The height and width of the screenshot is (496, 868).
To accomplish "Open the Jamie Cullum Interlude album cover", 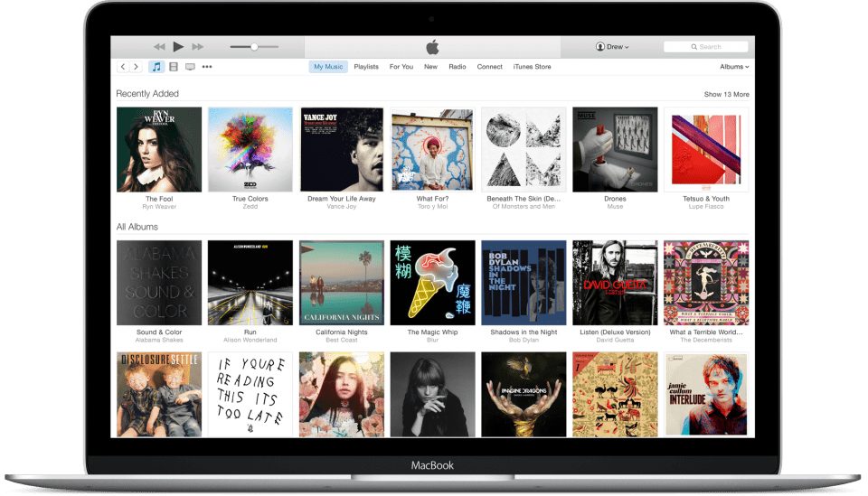I will coord(706,395).
